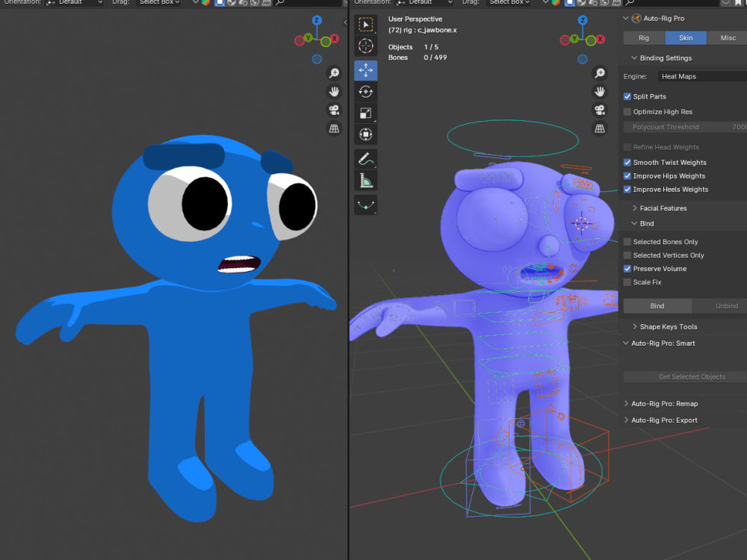Activate the Rotate tool
This screenshot has height=560, width=747.
tap(366, 91)
